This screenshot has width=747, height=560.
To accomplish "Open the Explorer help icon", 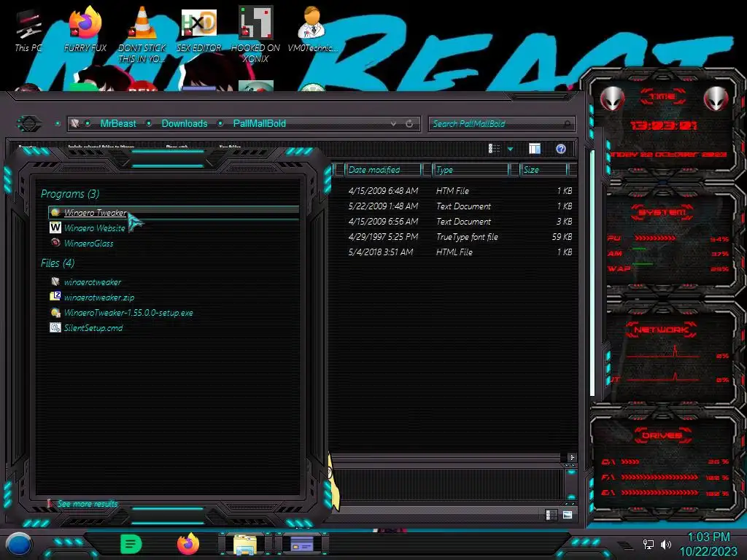I will (561, 149).
